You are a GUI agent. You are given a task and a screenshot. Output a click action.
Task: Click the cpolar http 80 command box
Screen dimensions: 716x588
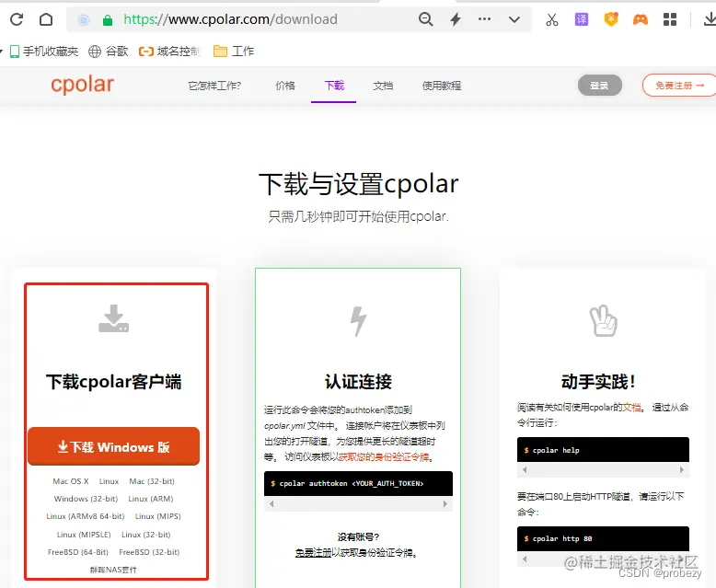[x=603, y=538]
